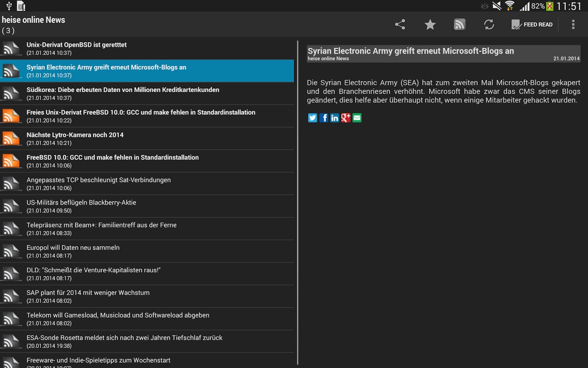Tap feed icon beside Angepasstes TCP item
The width and height of the screenshot is (588, 368).
(x=11, y=184)
